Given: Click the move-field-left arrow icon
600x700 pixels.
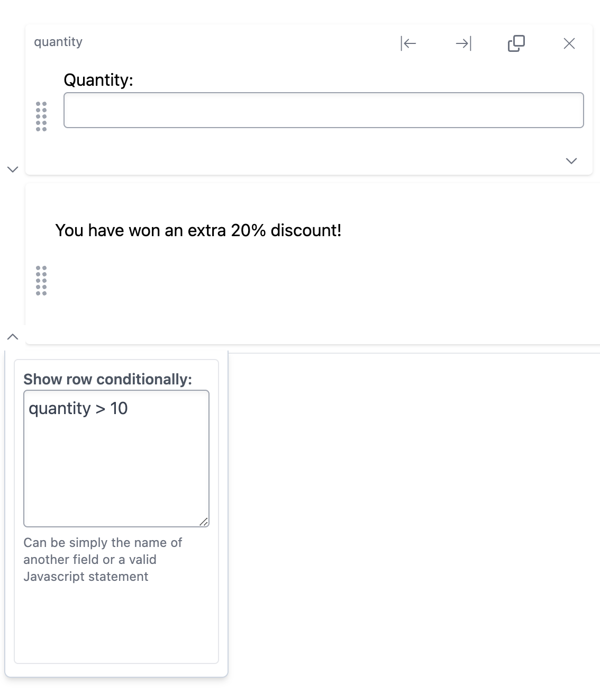Looking at the screenshot, I should point(408,43).
